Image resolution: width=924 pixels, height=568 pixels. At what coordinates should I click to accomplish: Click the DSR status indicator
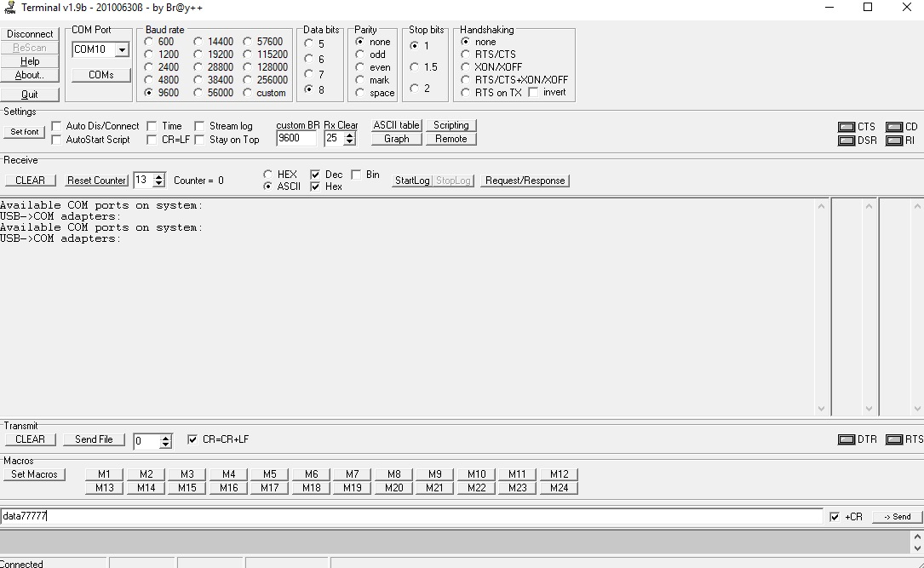pos(847,141)
